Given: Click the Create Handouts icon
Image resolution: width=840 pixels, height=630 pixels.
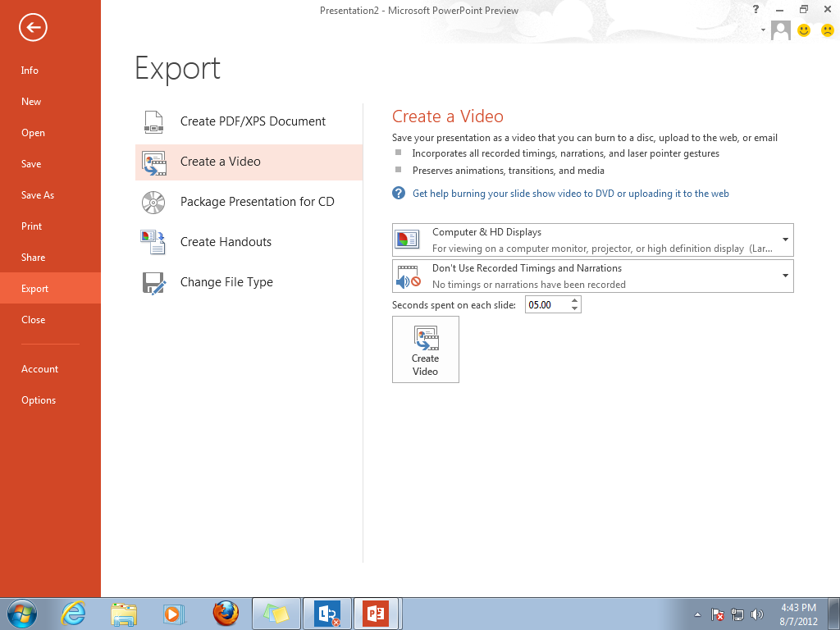Looking at the screenshot, I should (153, 242).
